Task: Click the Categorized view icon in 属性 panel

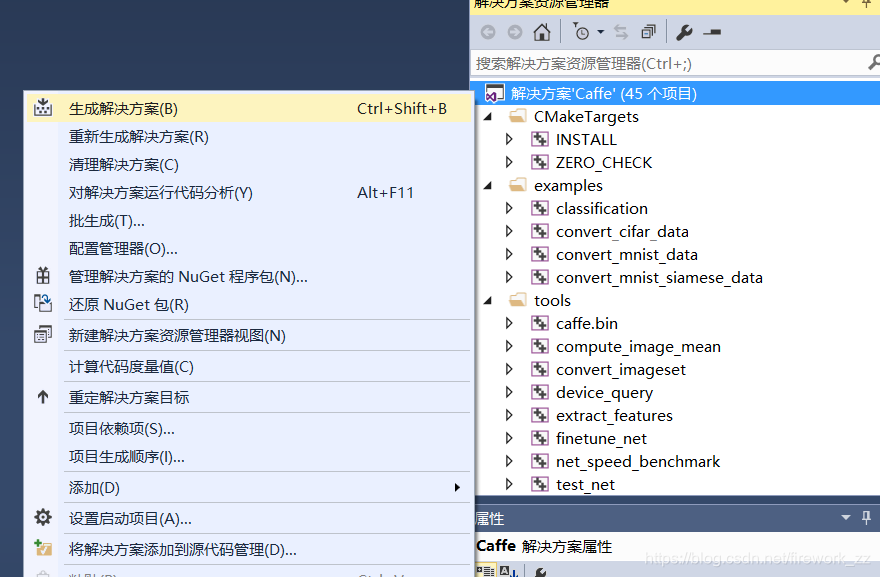Action: pos(485,571)
